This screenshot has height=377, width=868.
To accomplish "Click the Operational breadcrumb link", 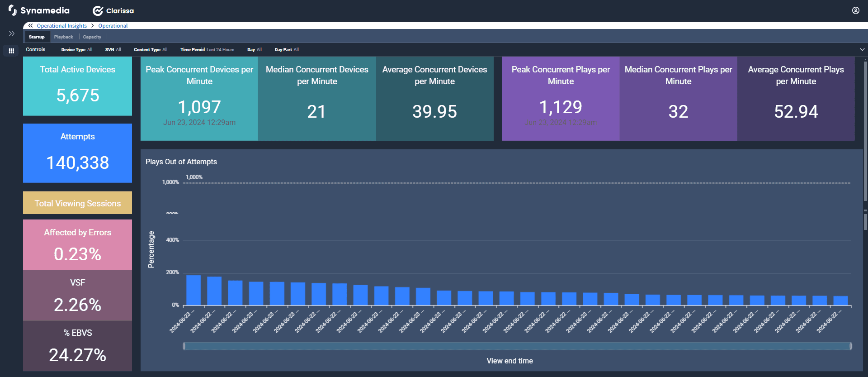I will (x=113, y=26).
